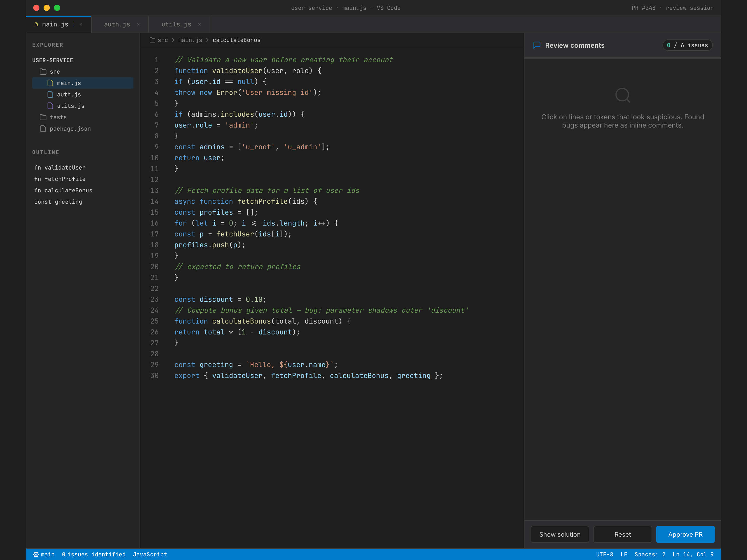Click Ln 14, Col 9 indicator
Screen dimensions: 747x560
tap(693, 554)
